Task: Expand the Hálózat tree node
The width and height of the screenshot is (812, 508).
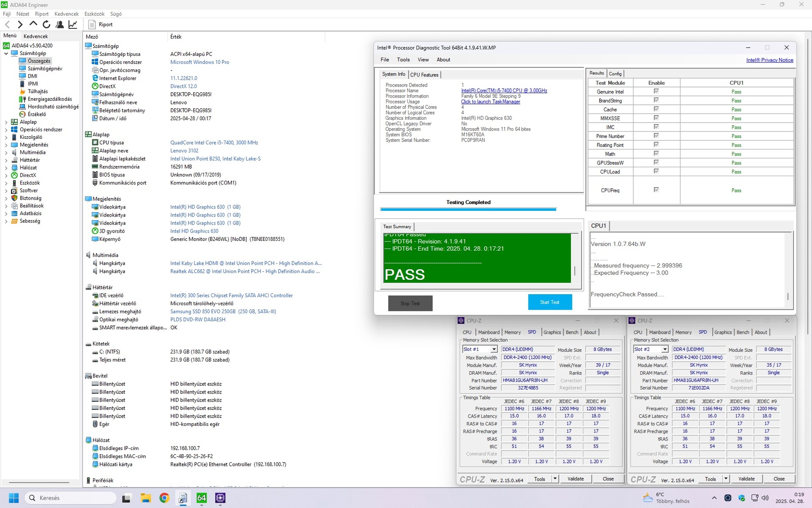Action: tap(6, 168)
